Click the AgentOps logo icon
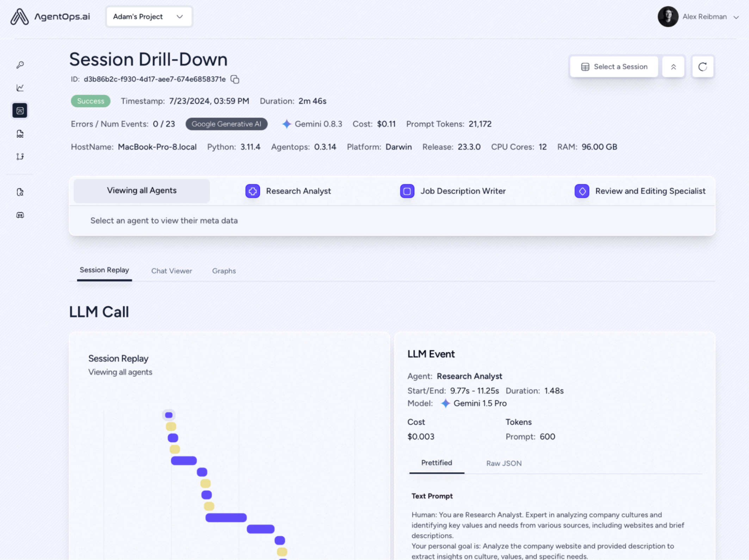This screenshot has width=749, height=560. (x=19, y=16)
